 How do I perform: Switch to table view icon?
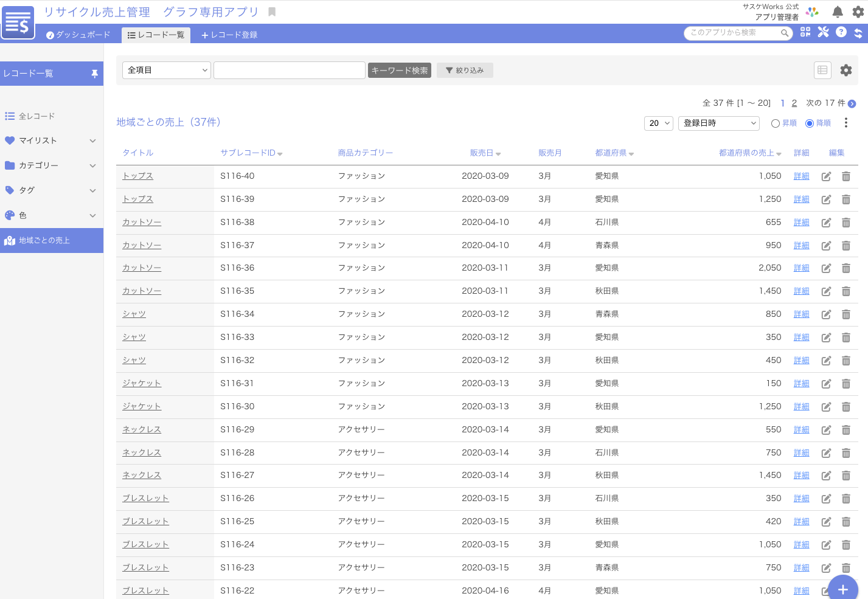[x=822, y=70]
